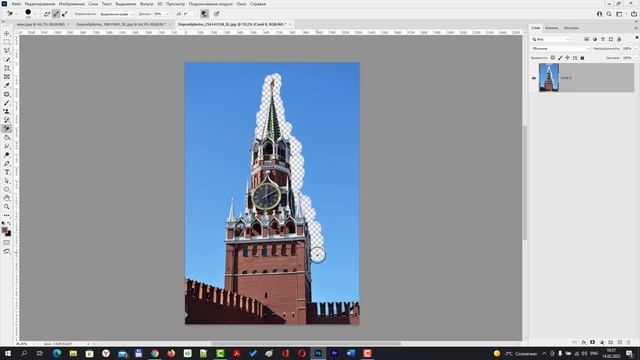Toggle lock all padlock icon
Image resolution: width=640 pixels, height=360 pixels.
pyautogui.click(x=582, y=58)
